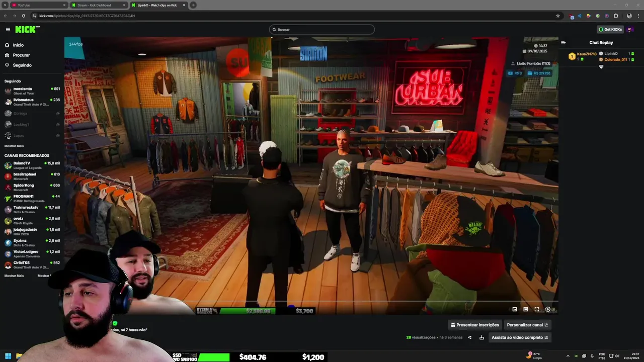Click the NVIDIA tray icon

[577, 356]
